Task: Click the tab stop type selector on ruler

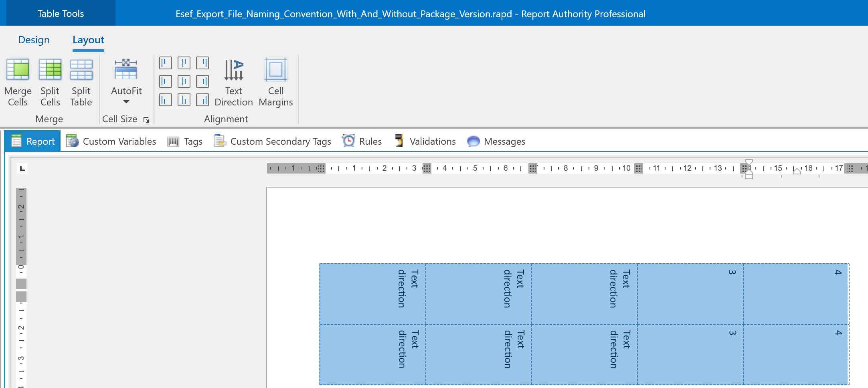Action: [x=22, y=169]
